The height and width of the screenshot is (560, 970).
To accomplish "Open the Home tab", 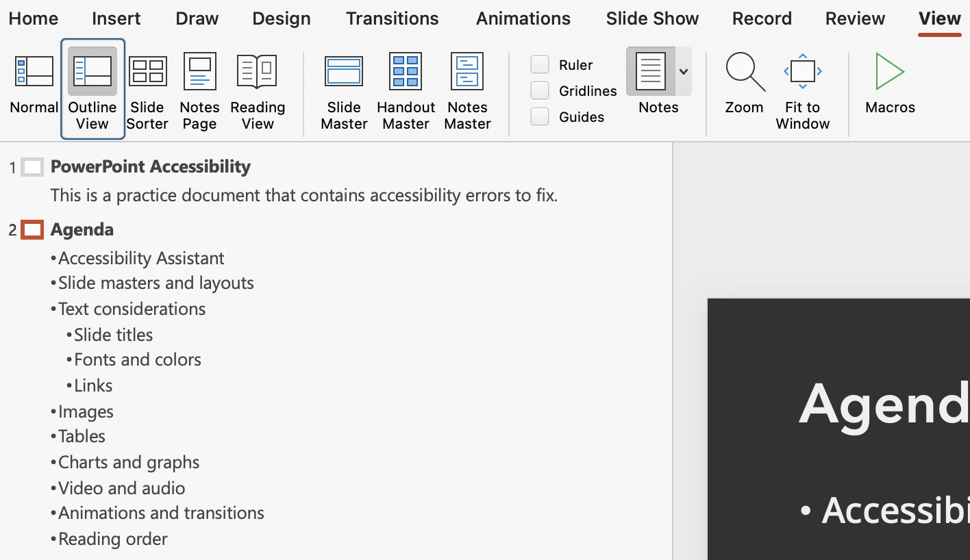I will 34,18.
